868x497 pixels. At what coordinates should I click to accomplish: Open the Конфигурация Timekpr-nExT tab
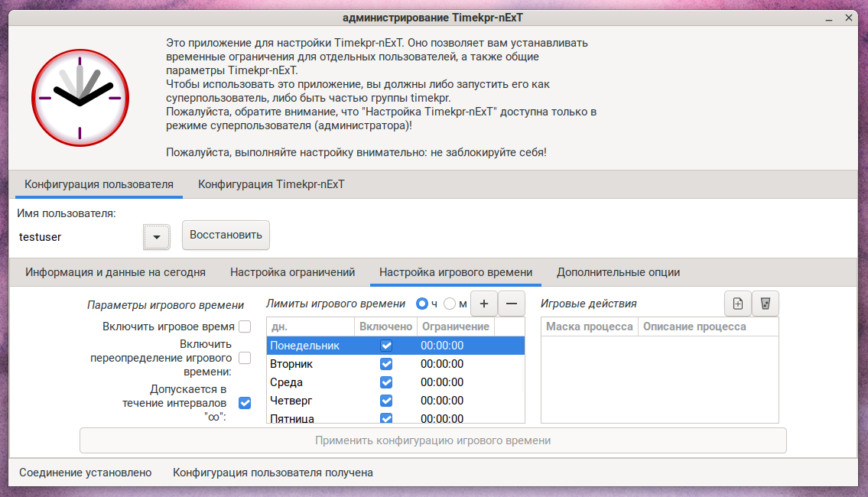(x=271, y=184)
